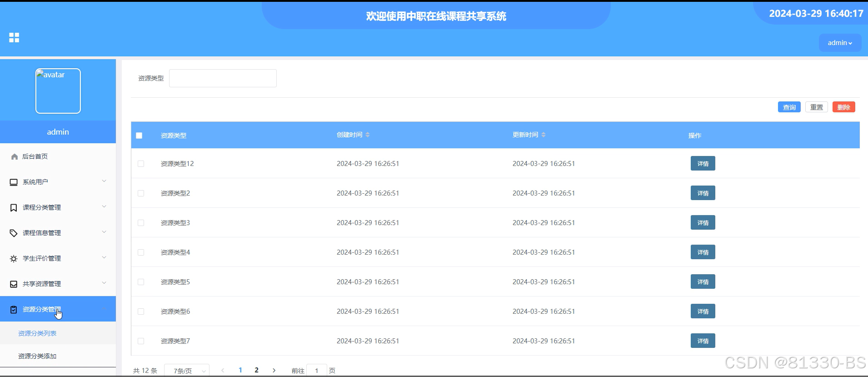Screen dimensions: 868x377
Task: Click the 更新时间 cell for 资源类型7
Action: 544,341
